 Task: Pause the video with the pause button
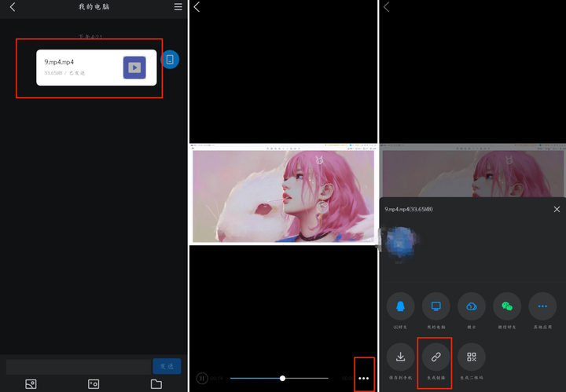202,379
